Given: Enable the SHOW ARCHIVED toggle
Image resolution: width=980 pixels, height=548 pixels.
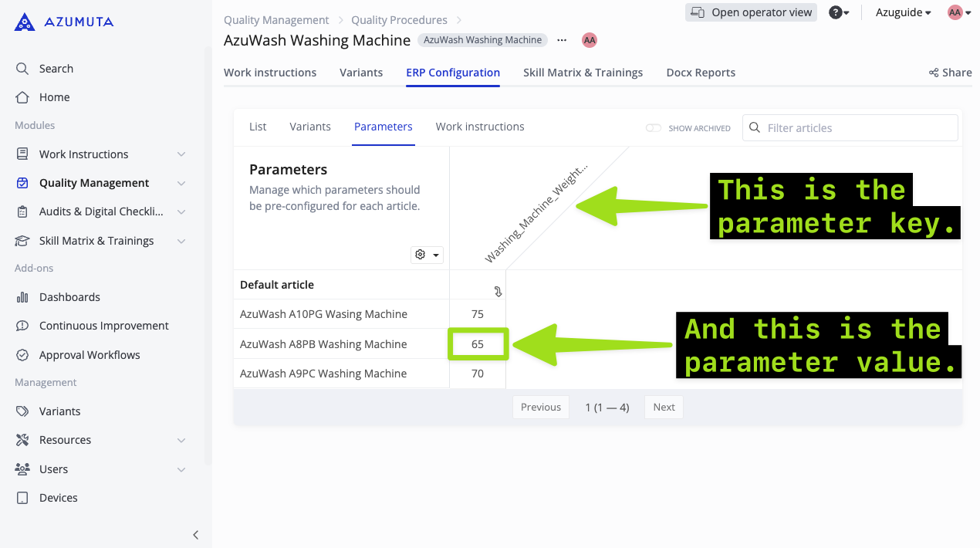Looking at the screenshot, I should coord(654,128).
